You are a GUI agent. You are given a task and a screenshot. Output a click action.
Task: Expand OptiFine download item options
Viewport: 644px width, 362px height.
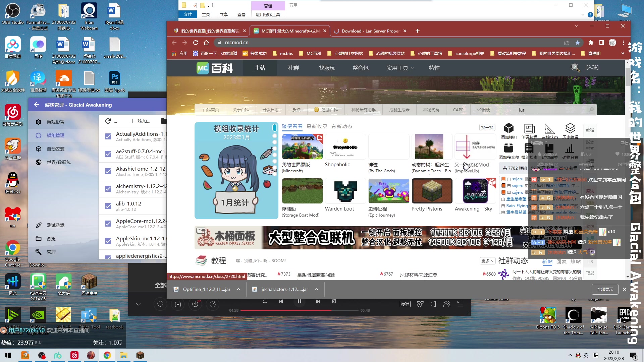(x=238, y=289)
